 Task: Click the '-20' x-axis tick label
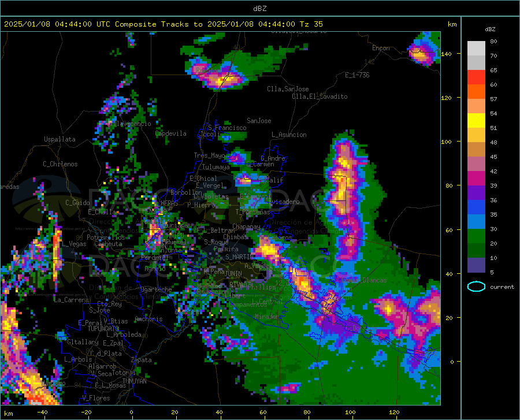[86, 412]
